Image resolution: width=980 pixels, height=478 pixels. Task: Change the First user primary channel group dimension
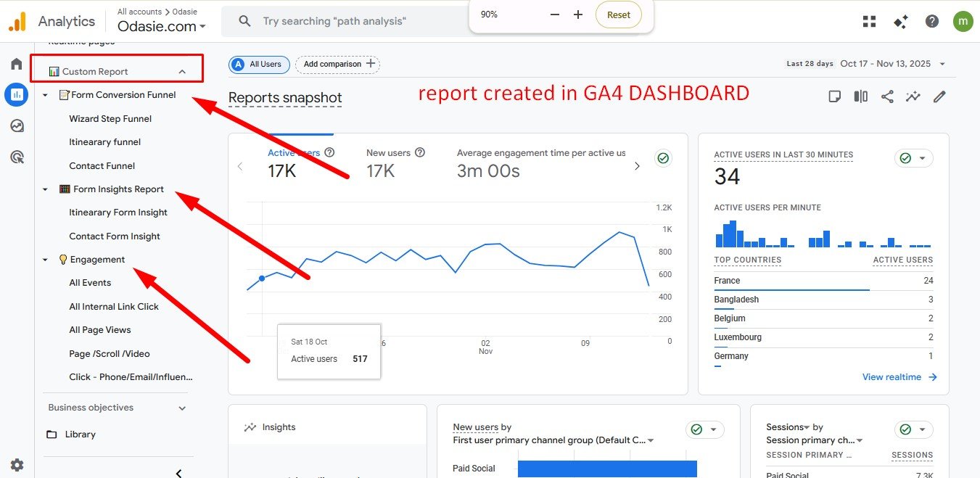pos(553,440)
